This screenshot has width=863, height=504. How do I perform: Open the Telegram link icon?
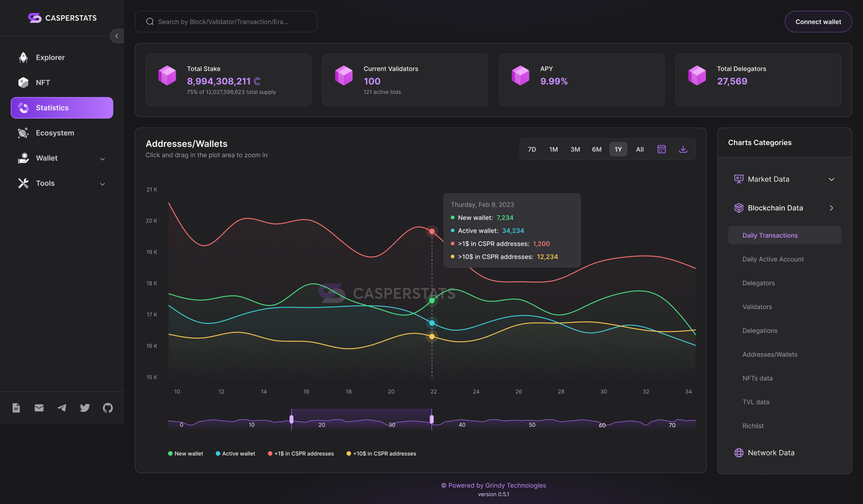pos(62,408)
